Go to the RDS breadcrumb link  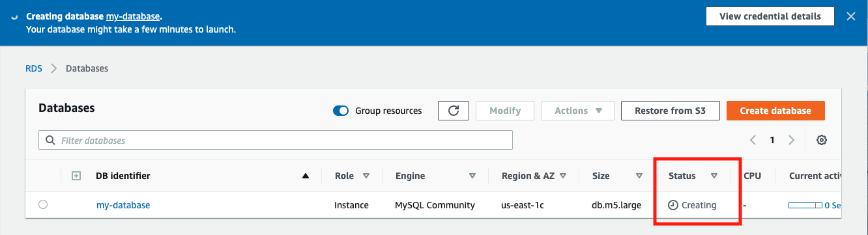click(x=34, y=68)
